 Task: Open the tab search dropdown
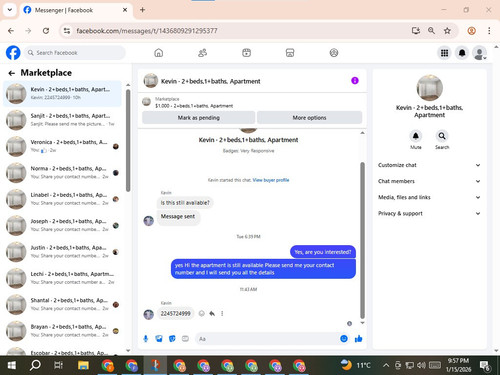point(10,10)
